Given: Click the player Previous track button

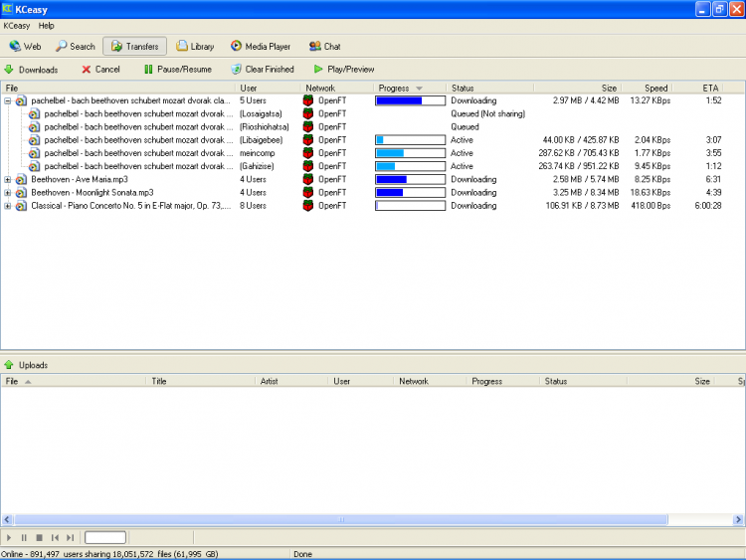Looking at the screenshot, I should pos(55,538).
